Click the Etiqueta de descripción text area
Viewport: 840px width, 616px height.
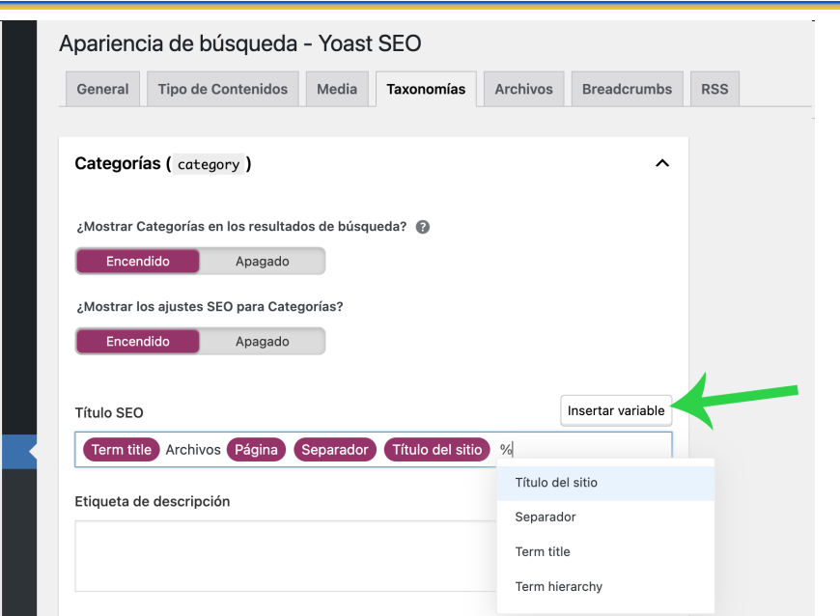coord(286,556)
